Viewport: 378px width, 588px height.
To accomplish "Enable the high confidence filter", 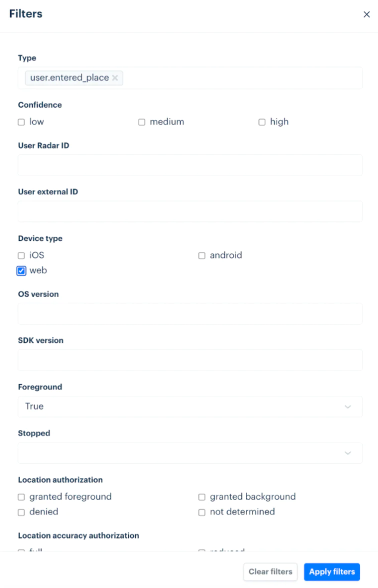I will tap(261, 121).
